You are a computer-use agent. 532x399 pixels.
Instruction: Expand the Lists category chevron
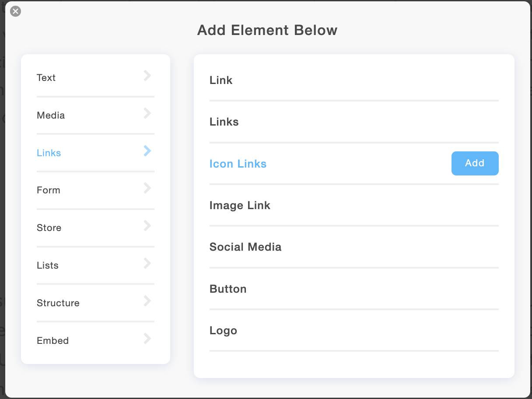[147, 263]
